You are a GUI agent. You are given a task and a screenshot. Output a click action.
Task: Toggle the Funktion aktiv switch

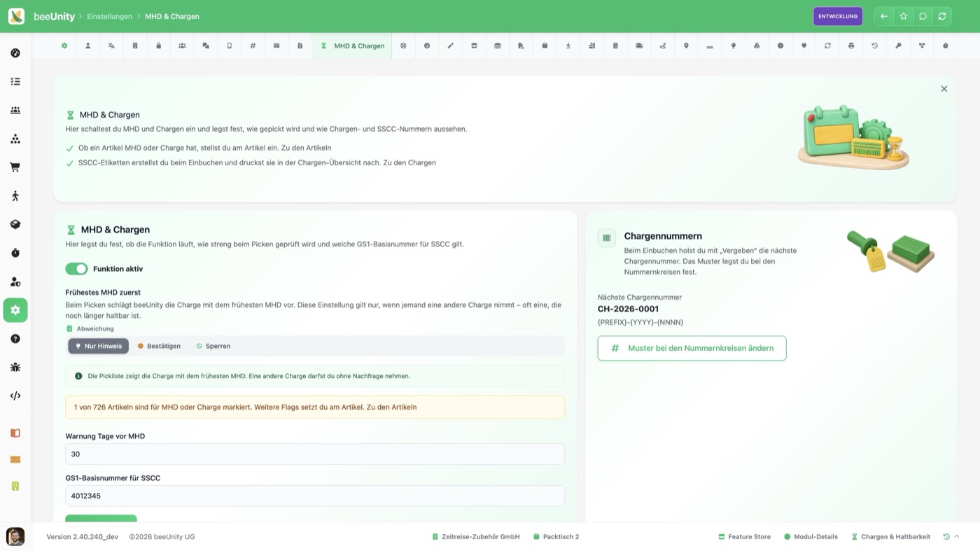pos(76,269)
